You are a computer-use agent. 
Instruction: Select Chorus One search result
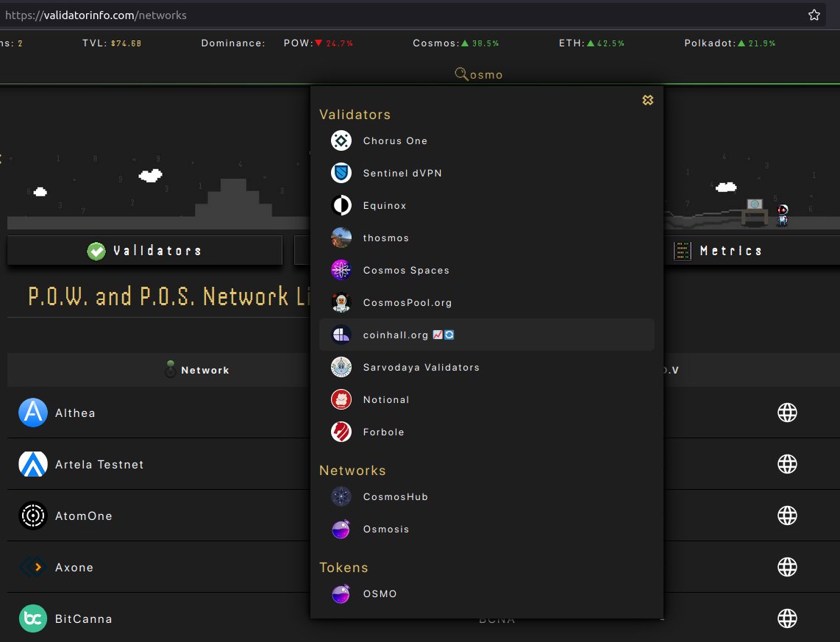pyautogui.click(x=487, y=140)
